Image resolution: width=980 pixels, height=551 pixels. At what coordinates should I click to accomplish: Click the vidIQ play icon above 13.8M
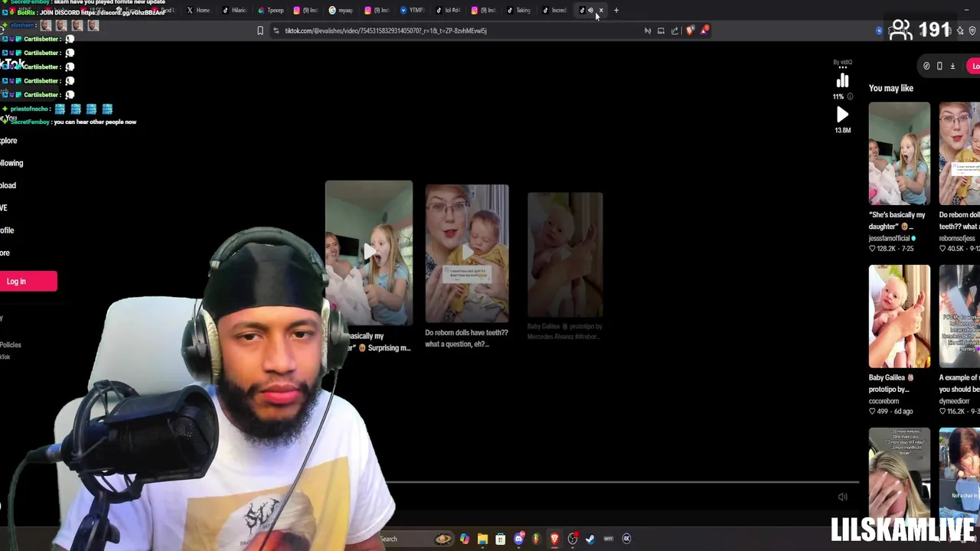pos(842,115)
